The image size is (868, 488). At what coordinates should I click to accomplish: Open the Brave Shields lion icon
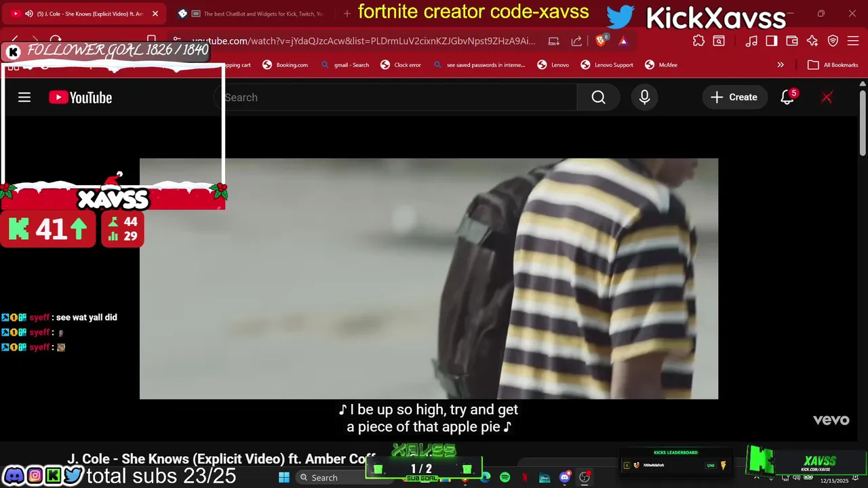601,41
